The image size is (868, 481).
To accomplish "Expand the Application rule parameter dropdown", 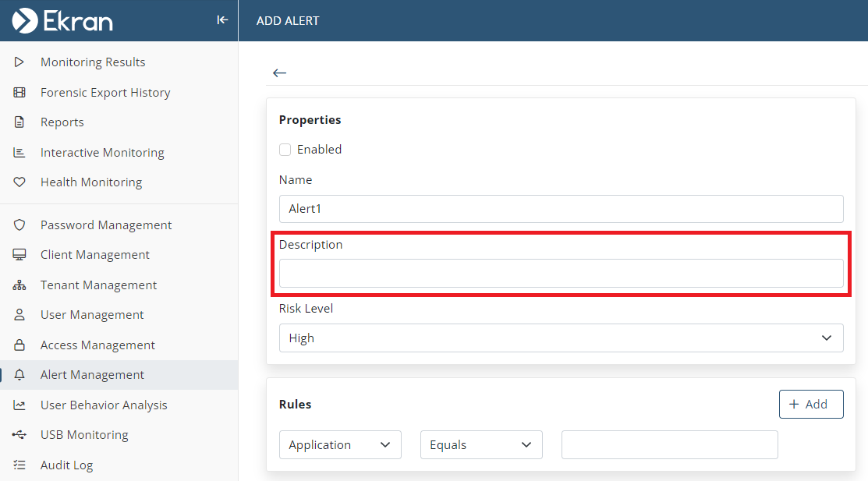I will (340, 445).
